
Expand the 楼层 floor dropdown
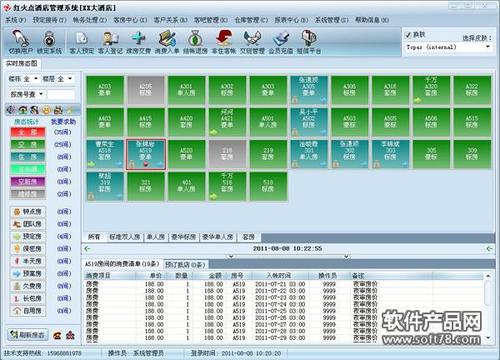coord(57,79)
